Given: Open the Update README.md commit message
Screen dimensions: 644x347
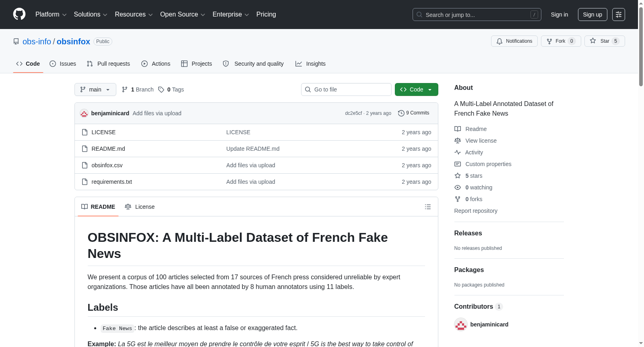Looking at the screenshot, I should pos(253,149).
